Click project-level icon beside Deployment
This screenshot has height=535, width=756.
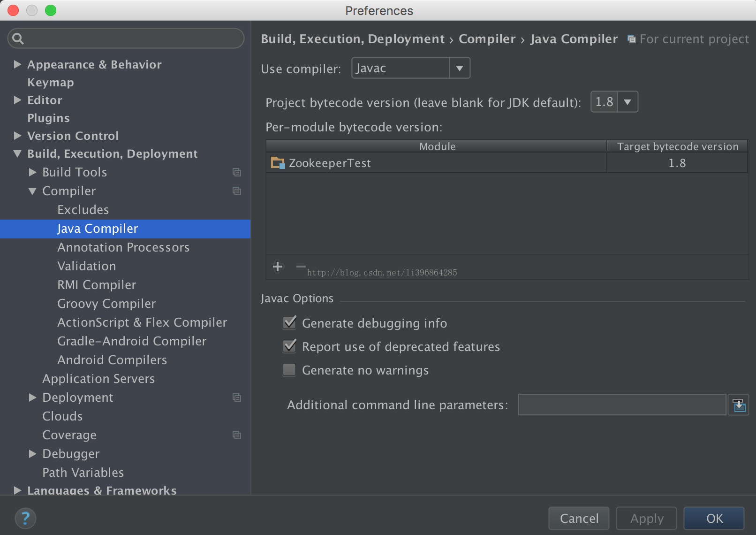[x=237, y=397]
